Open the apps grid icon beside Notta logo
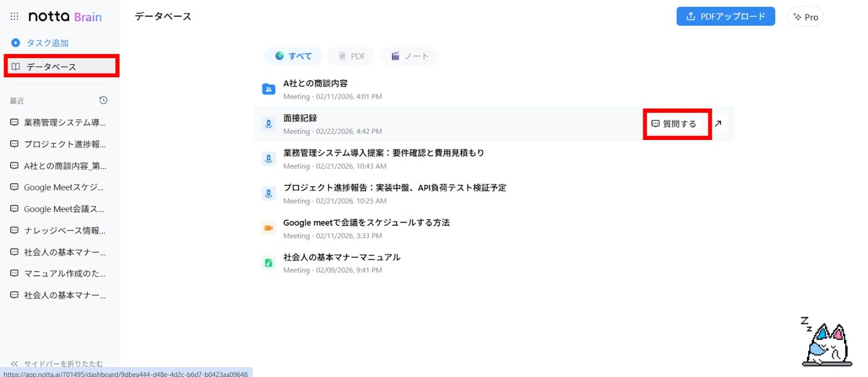This screenshot has height=377, width=868. 15,17
